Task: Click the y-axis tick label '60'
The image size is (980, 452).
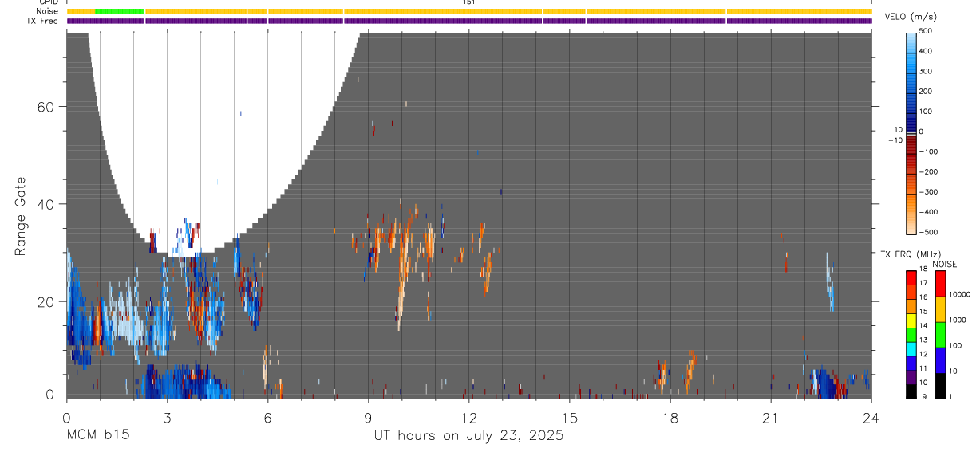Action: point(45,107)
